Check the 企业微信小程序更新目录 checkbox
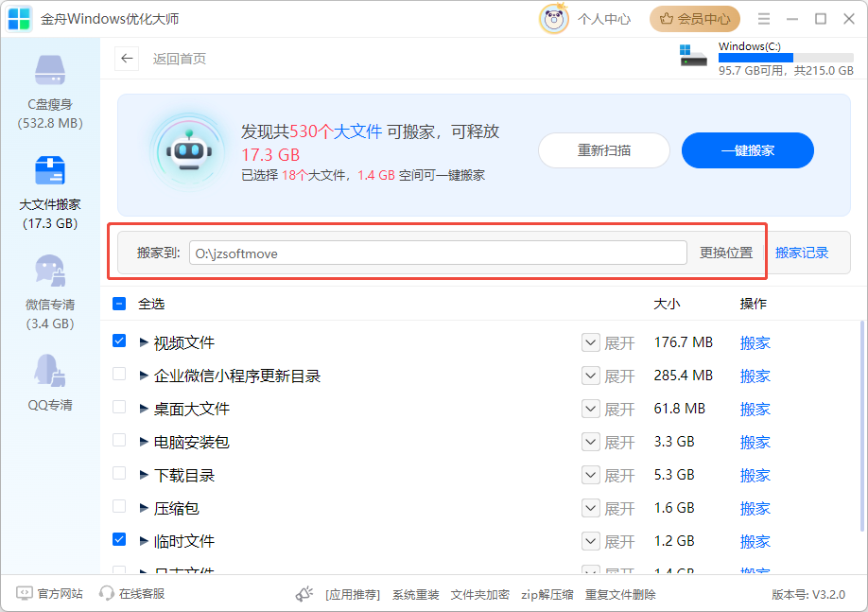 point(119,374)
